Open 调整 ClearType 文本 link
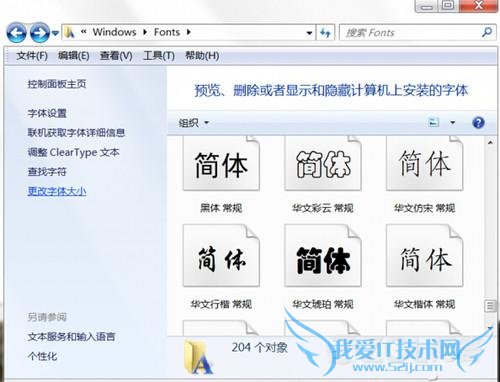Image resolution: width=500 pixels, height=382 pixels. (x=73, y=152)
